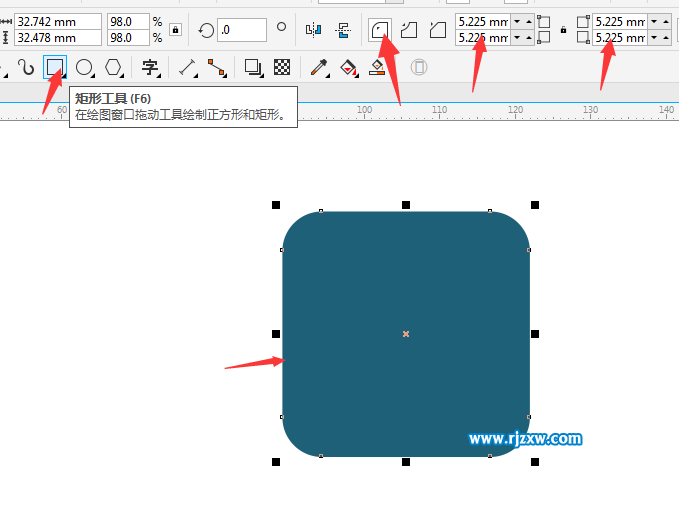The height and width of the screenshot is (519, 679).
Task: Click the bottom-middle selection handle
Action: point(406,462)
